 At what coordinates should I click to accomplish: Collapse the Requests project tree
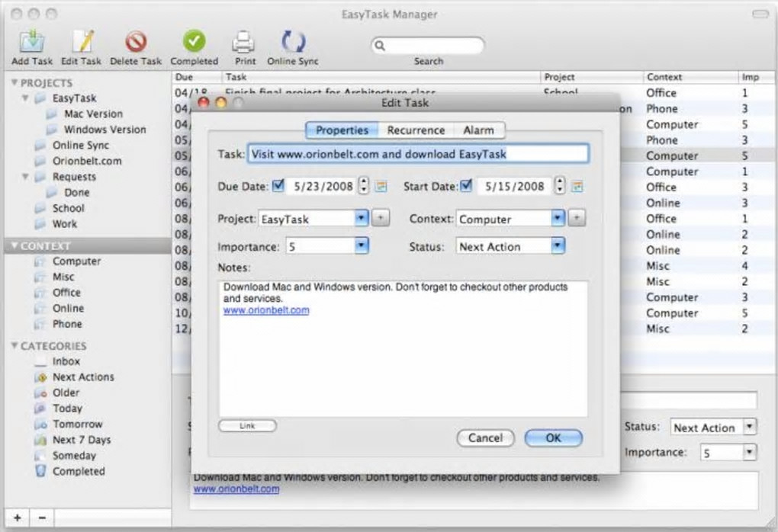(x=25, y=177)
